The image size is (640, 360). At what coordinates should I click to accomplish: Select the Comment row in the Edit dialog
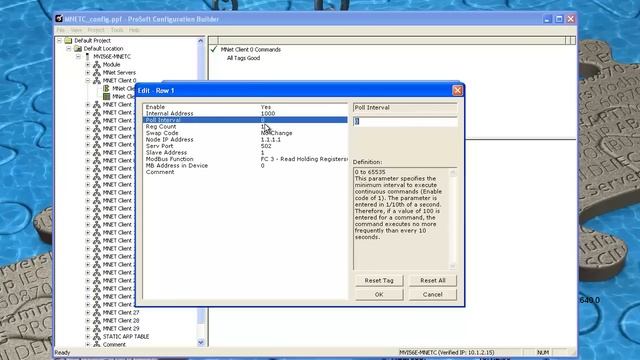click(x=245, y=172)
